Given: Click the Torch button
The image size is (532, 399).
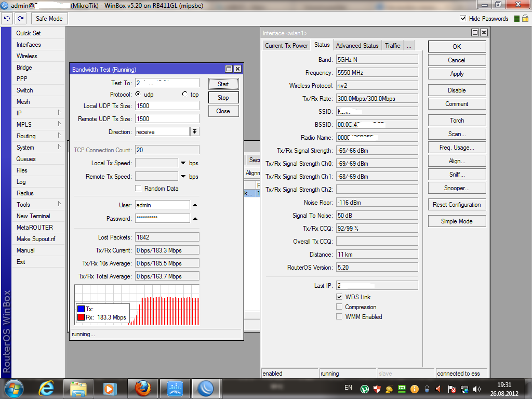Looking at the screenshot, I should pos(457,121).
